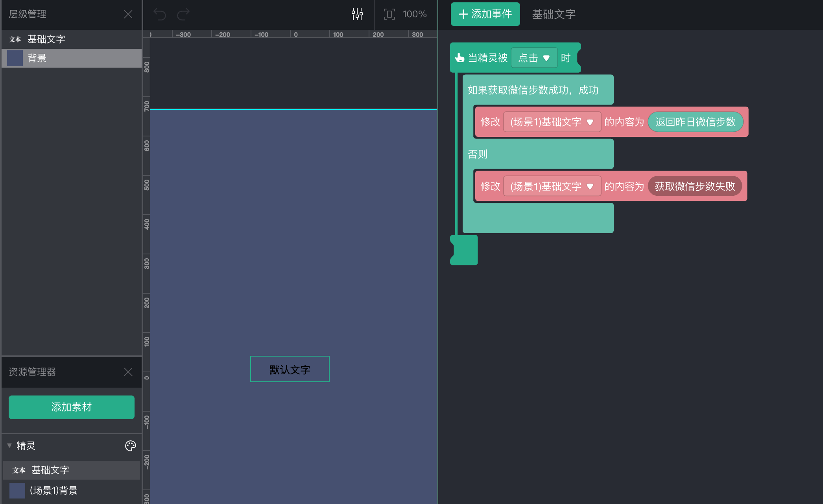
Task: Click the 返回昨日微信步数 value block
Action: coord(695,122)
